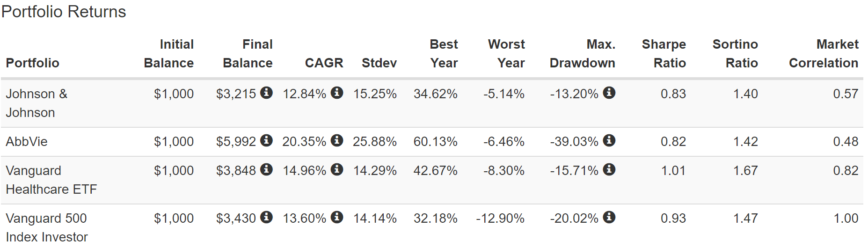Click info icon beside AbbVie final balance $5,992
This screenshot has height=248, width=868.
click(x=266, y=140)
